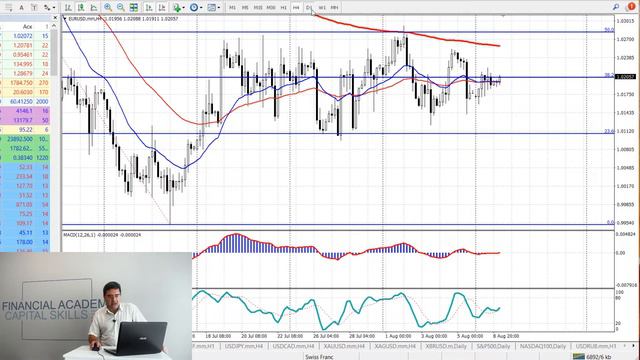The width and height of the screenshot is (640, 360).
Task: Select the Market Watch row priced 13179.7
Action: (25, 120)
